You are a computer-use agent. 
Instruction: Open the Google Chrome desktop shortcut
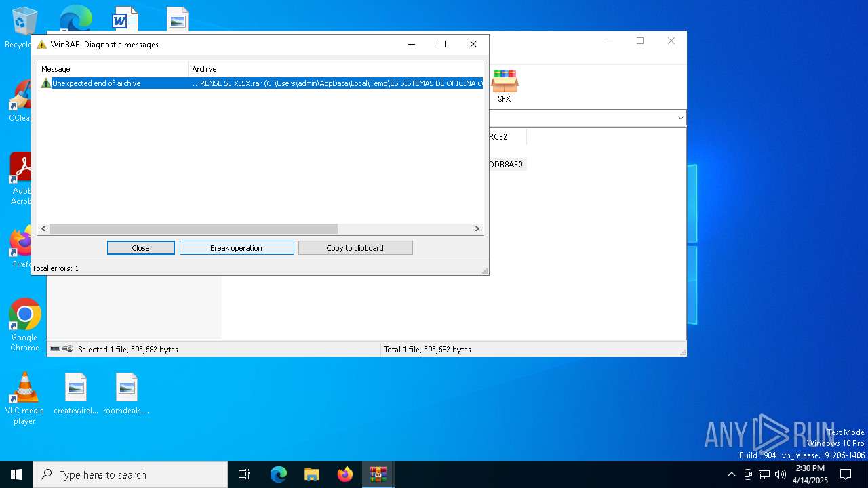25,325
